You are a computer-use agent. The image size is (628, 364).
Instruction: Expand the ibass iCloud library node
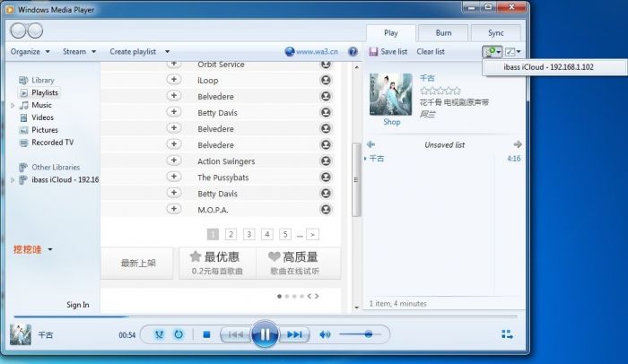13,180
